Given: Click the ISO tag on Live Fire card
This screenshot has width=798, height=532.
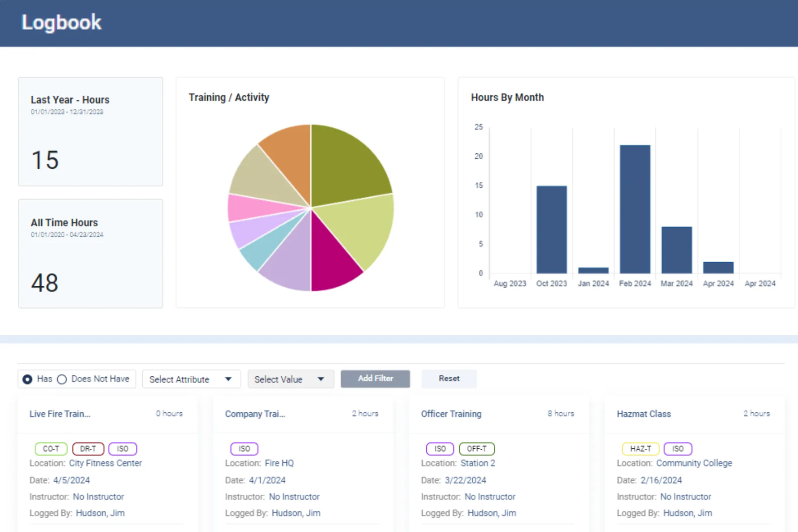Looking at the screenshot, I should (123, 449).
